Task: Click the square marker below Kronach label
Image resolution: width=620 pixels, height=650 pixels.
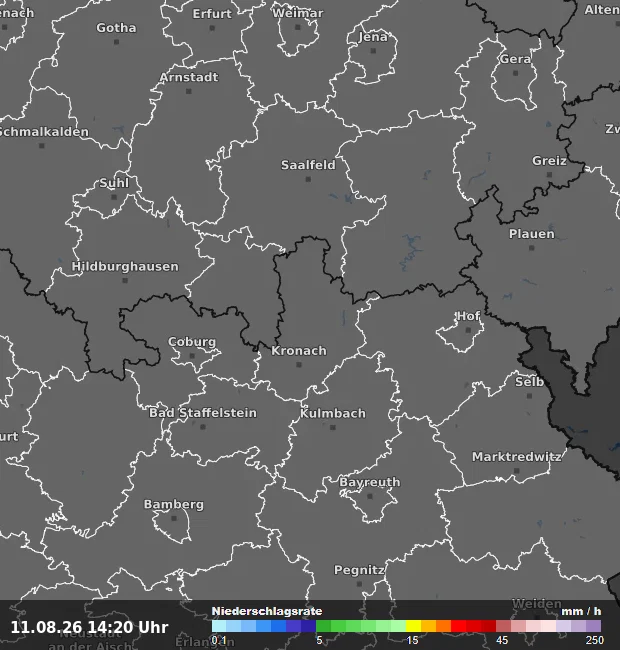Action: coord(299,365)
